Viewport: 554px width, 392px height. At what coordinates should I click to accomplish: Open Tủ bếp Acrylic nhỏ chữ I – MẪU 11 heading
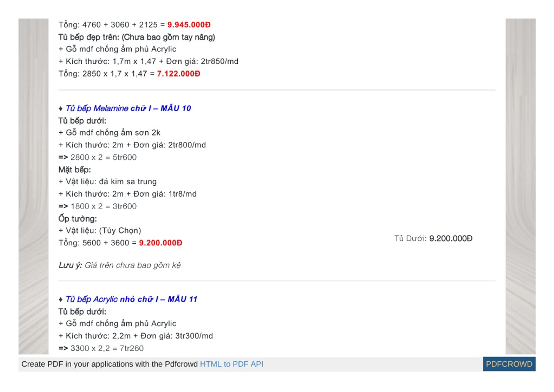tap(131, 299)
